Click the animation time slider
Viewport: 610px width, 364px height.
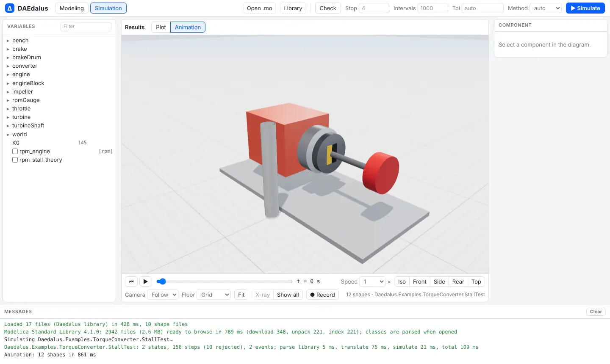225,281
